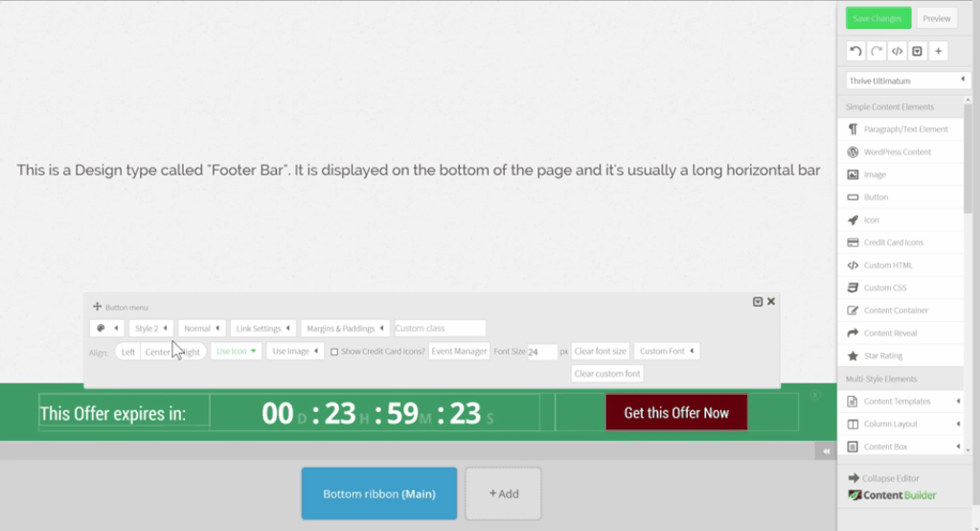
Task: Click the undo arrow icon
Action: pyautogui.click(x=856, y=51)
